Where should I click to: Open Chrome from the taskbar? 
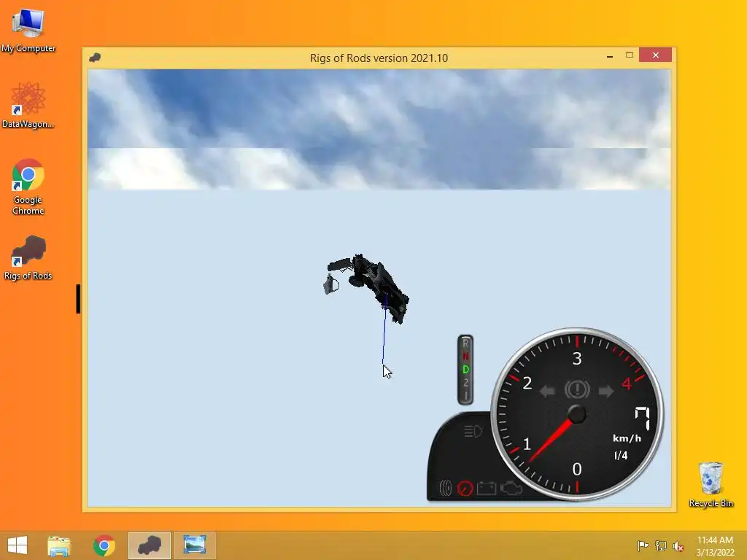pyautogui.click(x=104, y=545)
